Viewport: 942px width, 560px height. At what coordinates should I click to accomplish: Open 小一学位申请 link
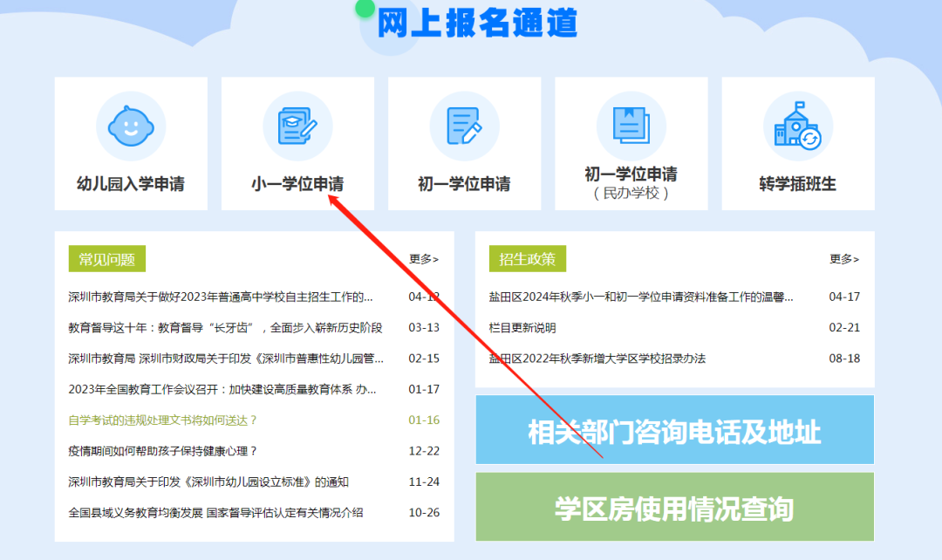coord(297,184)
